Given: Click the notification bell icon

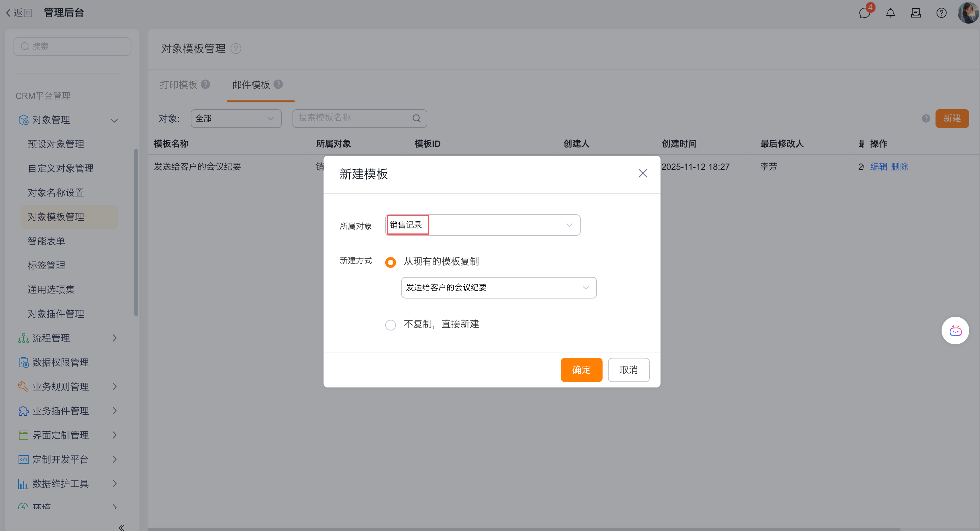Looking at the screenshot, I should coord(890,13).
